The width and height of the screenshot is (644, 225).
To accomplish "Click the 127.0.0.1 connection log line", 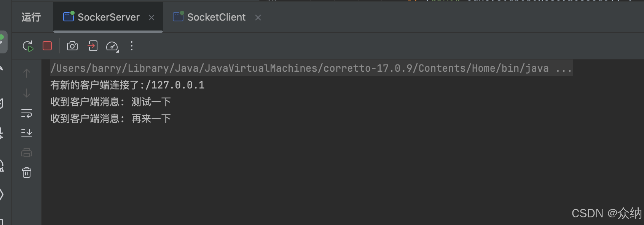I will [x=128, y=85].
